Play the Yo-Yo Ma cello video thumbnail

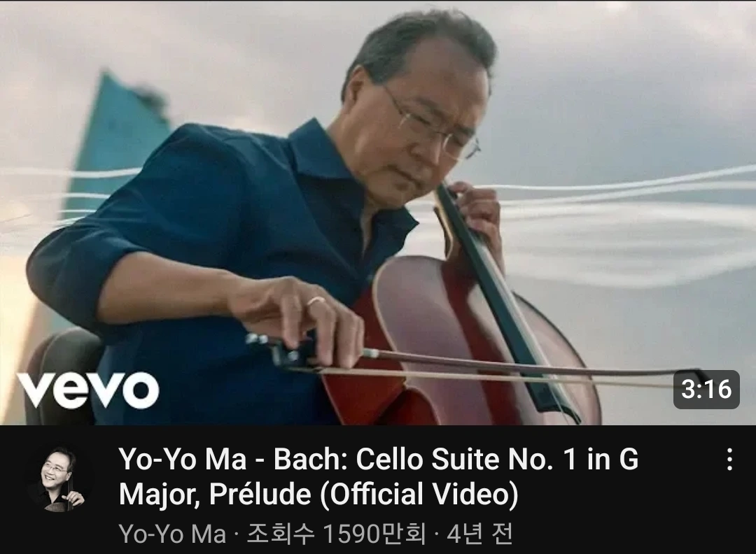[x=378, y=213]
